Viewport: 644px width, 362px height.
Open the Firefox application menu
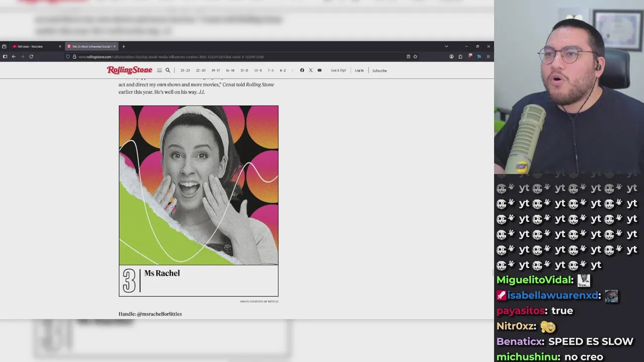coord(488,57)
